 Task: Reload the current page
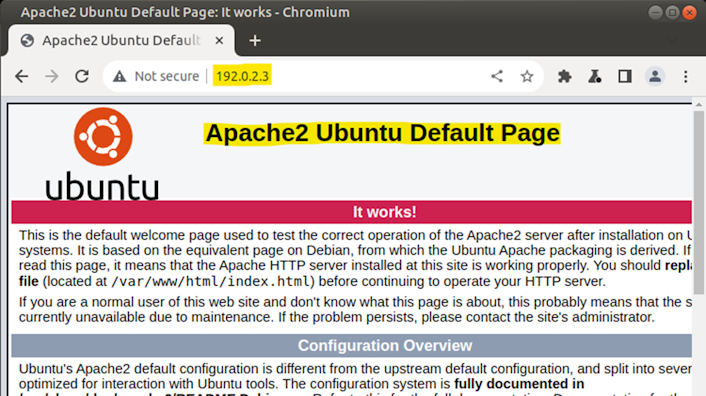82,76
